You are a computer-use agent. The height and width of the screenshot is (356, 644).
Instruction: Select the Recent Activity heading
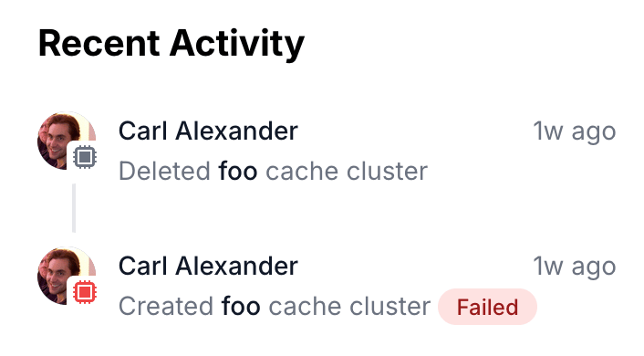pyautogui.click(x=171, y=44)
